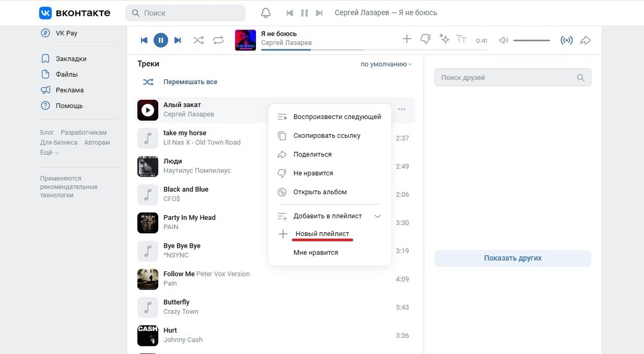Mute sound using the speaker icon
Viewport: 644px width, 354px height.
[503, 40]
